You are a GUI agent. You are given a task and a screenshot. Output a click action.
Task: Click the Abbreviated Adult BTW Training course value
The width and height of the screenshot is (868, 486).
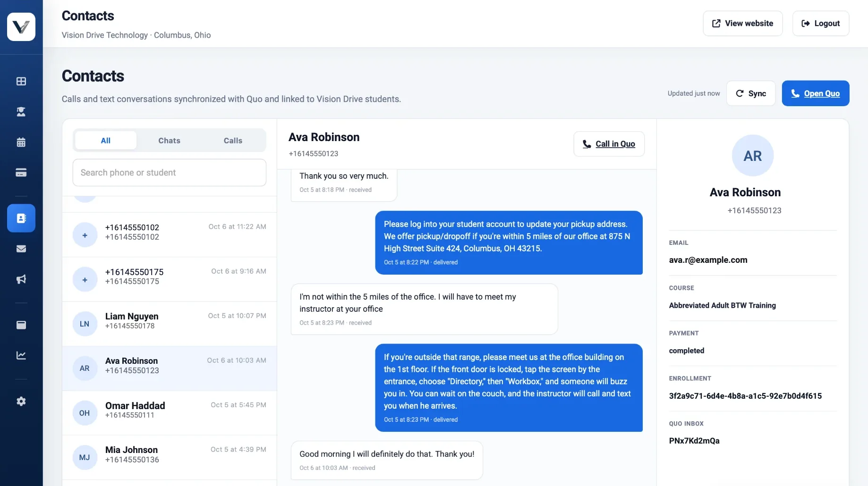tap(722, 305)
